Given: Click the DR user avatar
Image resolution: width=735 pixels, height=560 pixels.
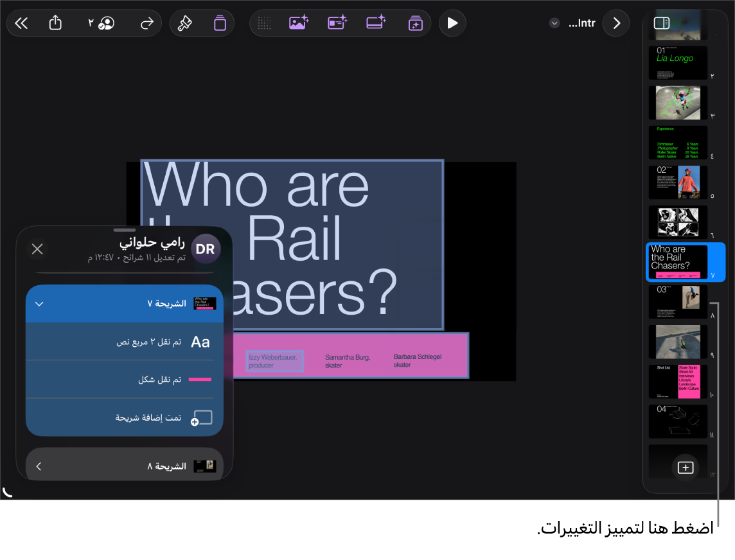Looking at the screenshot, I should pyautogui.click(x=206, y=249).
